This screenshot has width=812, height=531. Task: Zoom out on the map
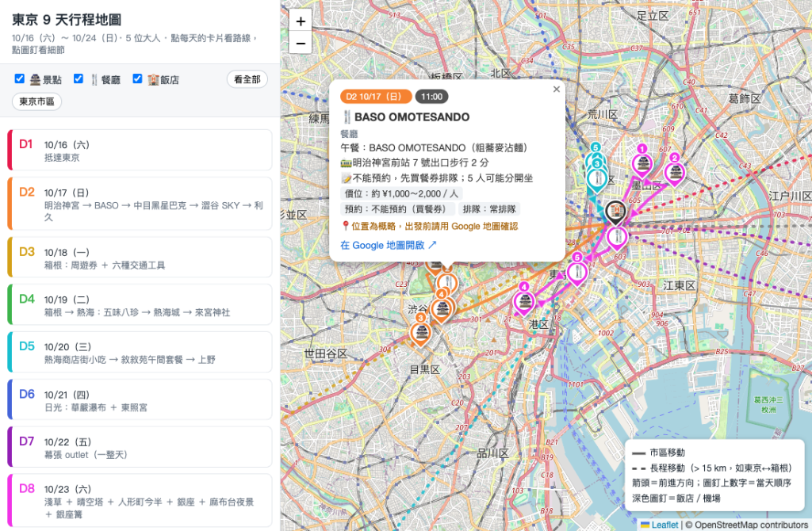tap(301, 43)
